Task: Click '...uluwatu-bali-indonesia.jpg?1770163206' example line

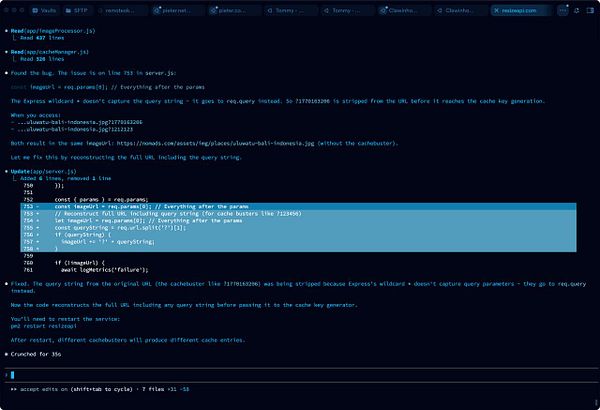Action: (80, 122)
